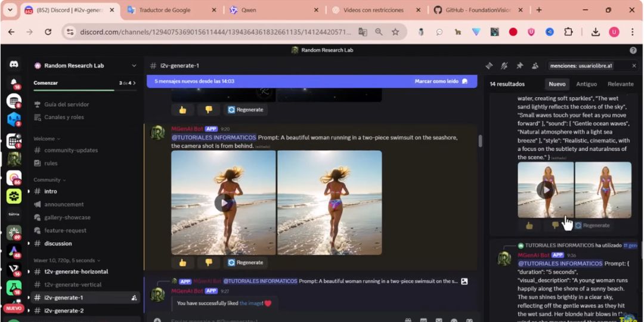Open Chrome tab search dropdown arrow
The height and width of the screenshot is (322, 644).
[x=10, y=10]
